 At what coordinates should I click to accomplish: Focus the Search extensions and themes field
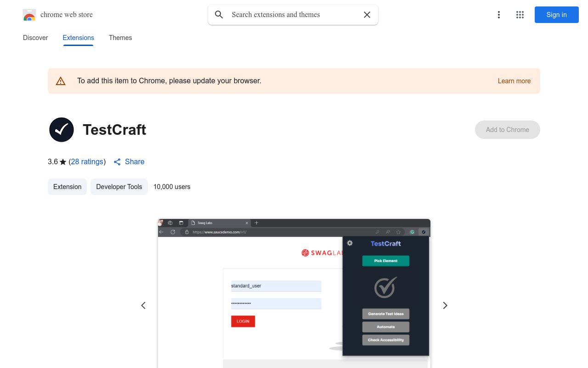[x=293, y=15]
